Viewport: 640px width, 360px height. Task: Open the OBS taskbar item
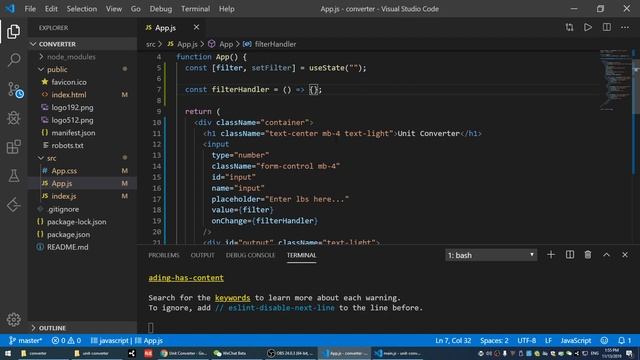pyautogui.click(x=290, y=353)
